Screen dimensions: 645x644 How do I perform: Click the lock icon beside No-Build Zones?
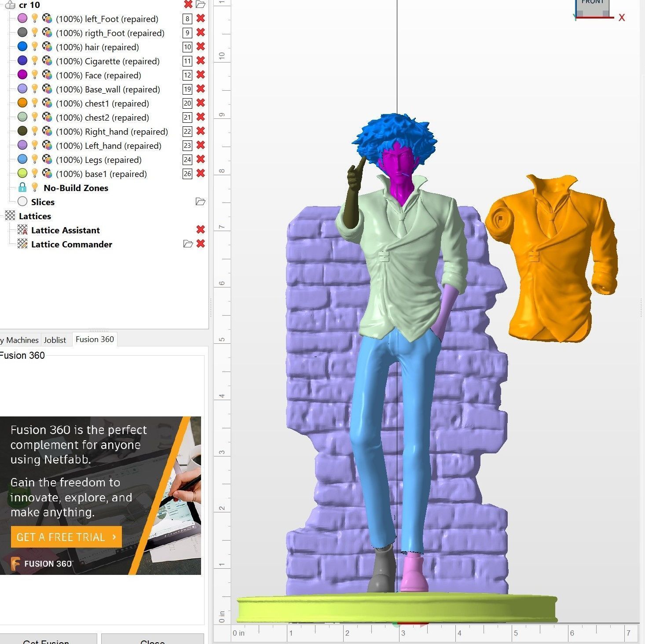point(22,188)
